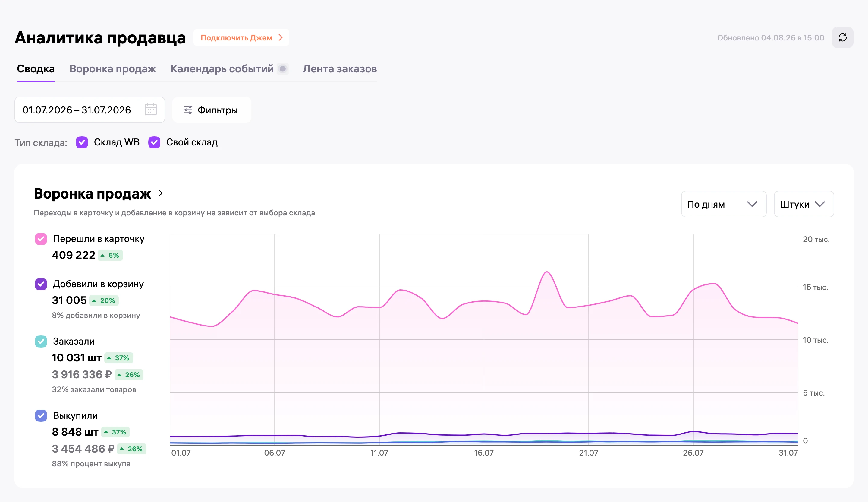Toggle the Перешли в карточку series checkbox

41,239
